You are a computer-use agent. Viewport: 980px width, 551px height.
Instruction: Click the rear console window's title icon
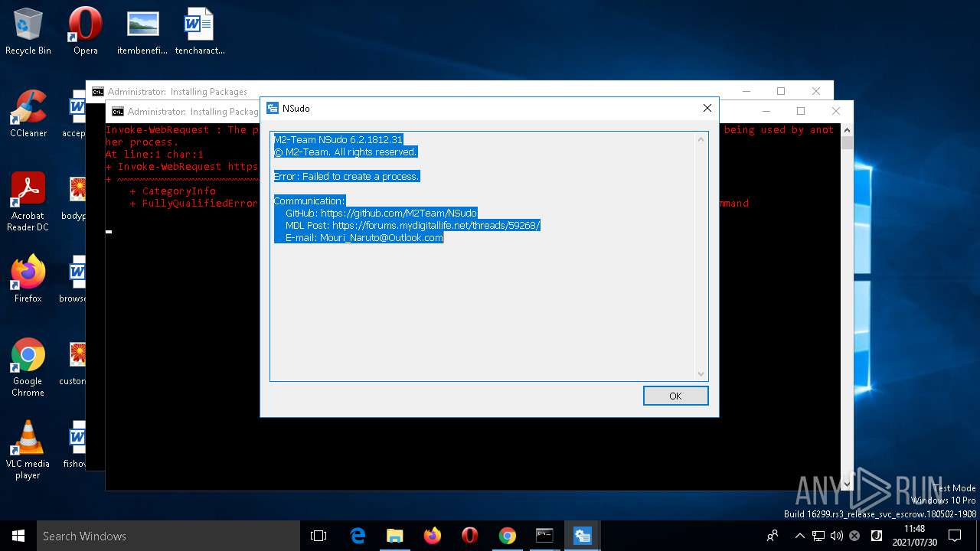point(97,91)
